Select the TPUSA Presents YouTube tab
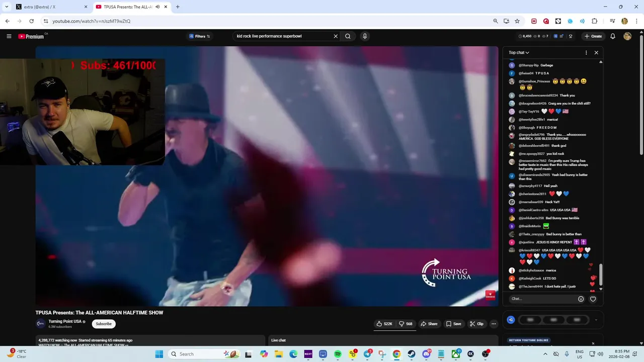Screen dimensions: 644x362 click(127, 7)
